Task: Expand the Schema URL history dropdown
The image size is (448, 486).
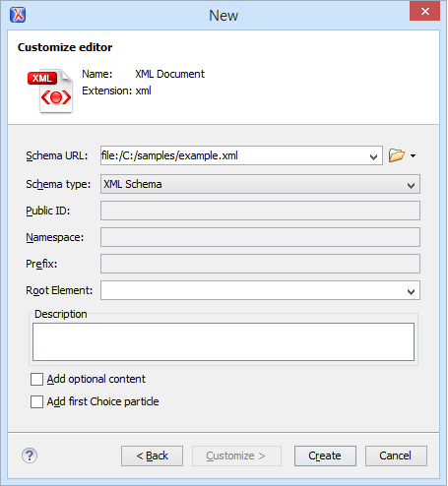Action: pos(373,156)
